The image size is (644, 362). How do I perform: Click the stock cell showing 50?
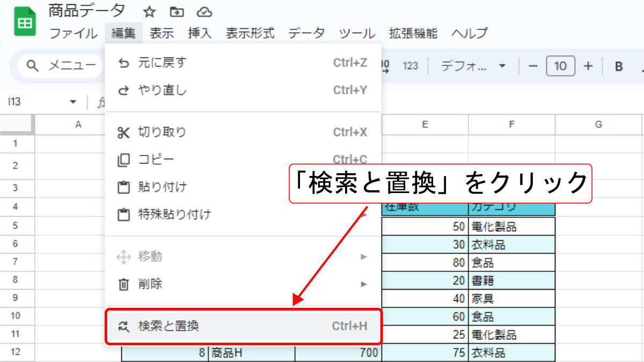425,227
